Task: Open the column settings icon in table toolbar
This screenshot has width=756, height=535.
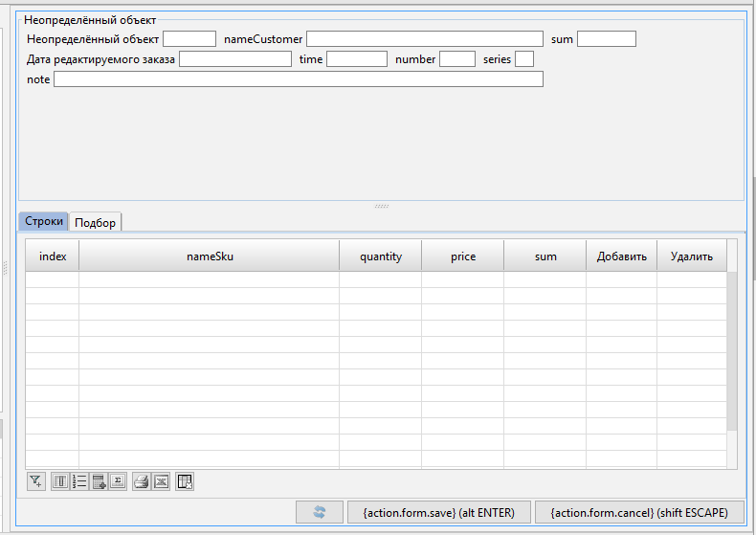Action: coord(61,481)
